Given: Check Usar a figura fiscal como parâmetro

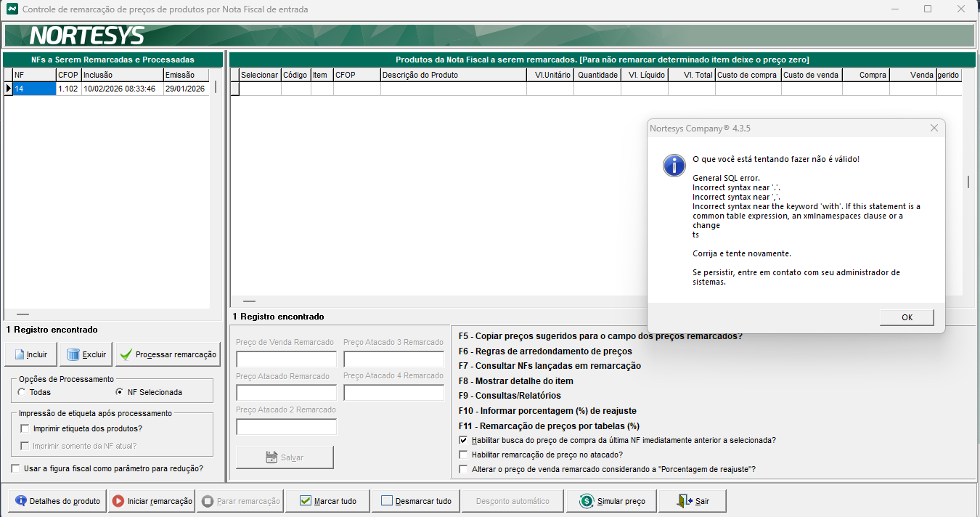Looking at the screenshot, I should [x=16, y=468].
